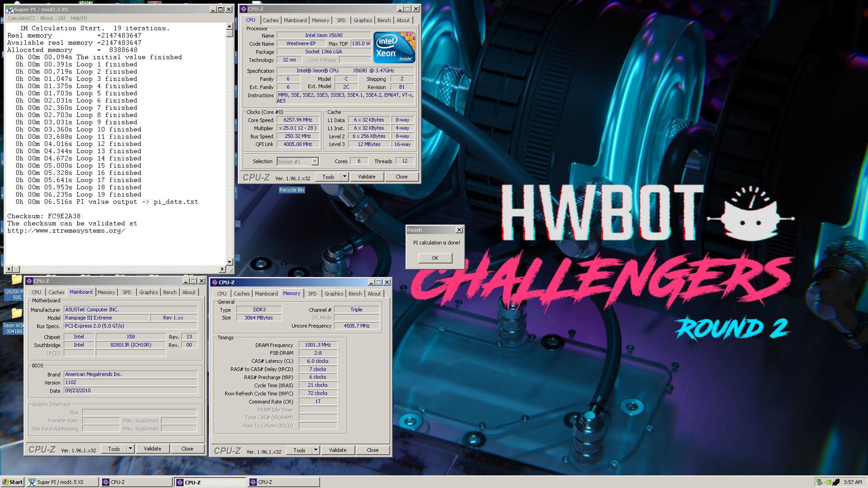Click the DRAM Frequency 1001.3 MHz value

click(x=318, y=345)
